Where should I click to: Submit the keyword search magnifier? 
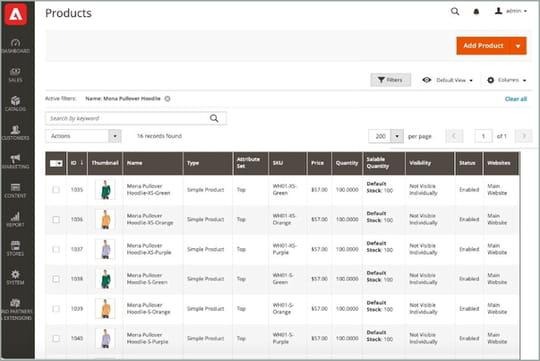[x=214, y=118]
